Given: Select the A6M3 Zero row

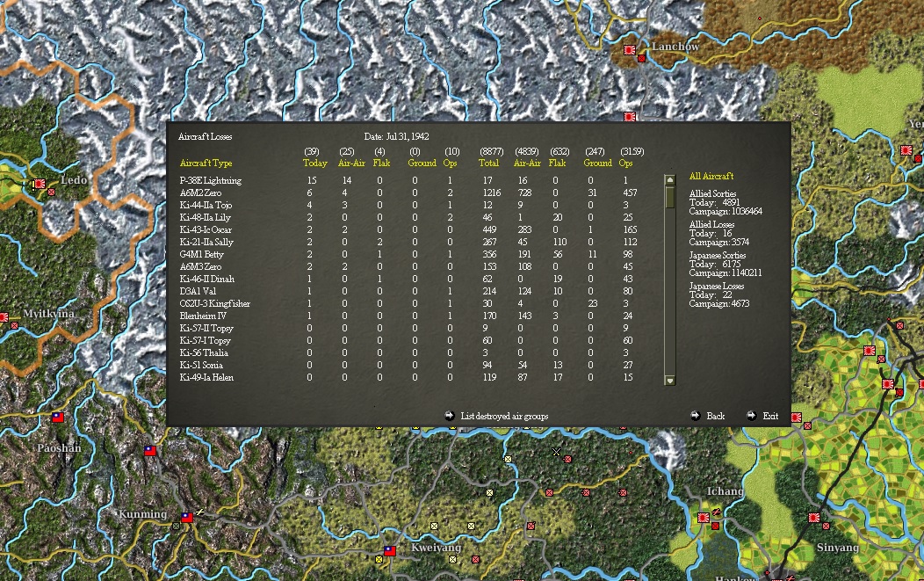Looking at the screenshot, I should [x=409, y=266].
